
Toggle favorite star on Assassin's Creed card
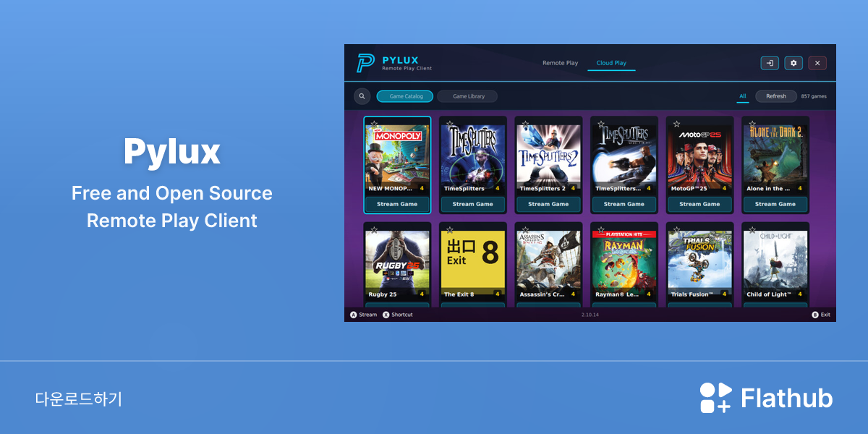click(525, 231)
